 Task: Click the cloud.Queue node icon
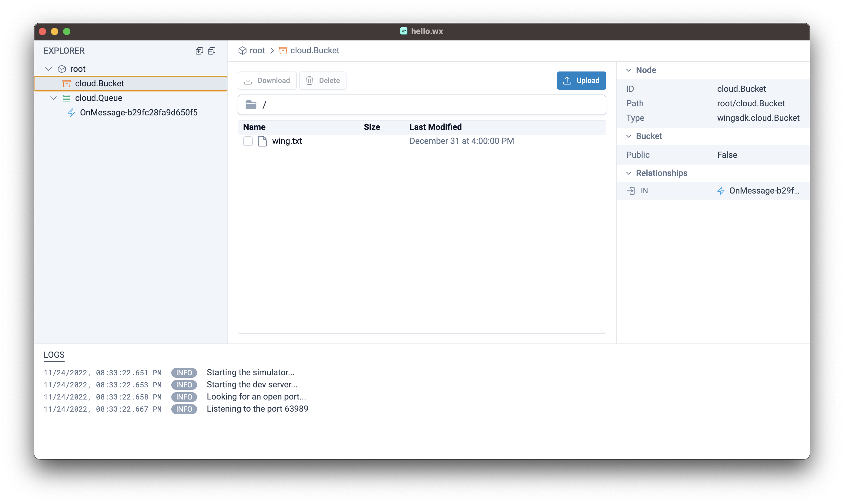68,98
